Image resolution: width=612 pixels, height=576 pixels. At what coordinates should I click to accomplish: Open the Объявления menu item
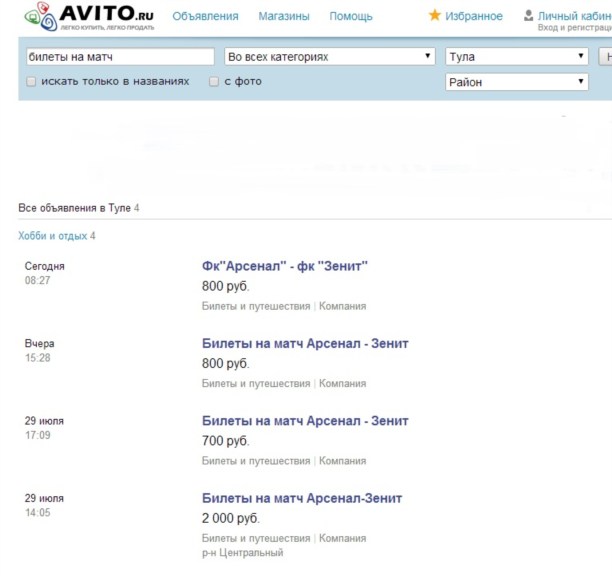(205, 16)
